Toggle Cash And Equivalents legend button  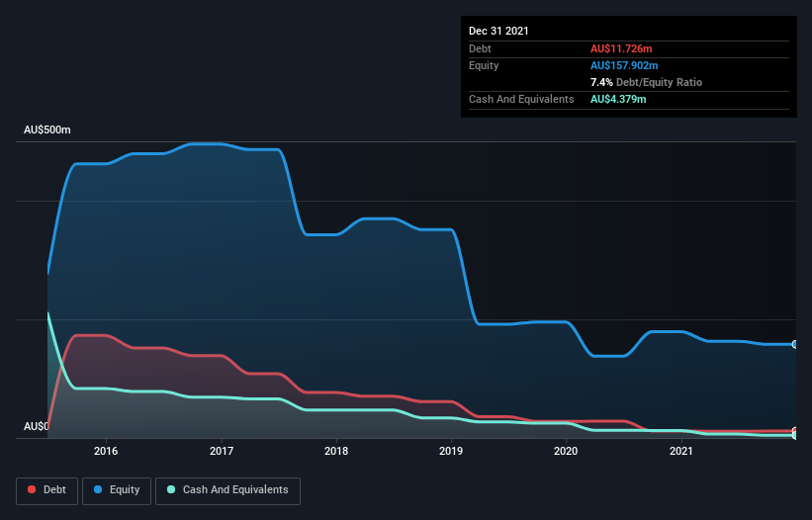click(227, 490)
